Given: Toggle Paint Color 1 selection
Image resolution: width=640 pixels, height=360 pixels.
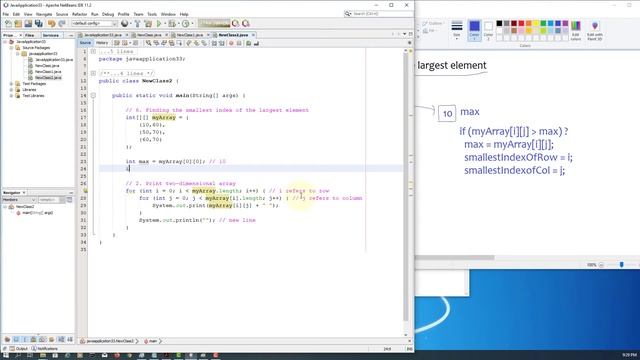Looking at the screenshot, I should (x=474, y=30).
